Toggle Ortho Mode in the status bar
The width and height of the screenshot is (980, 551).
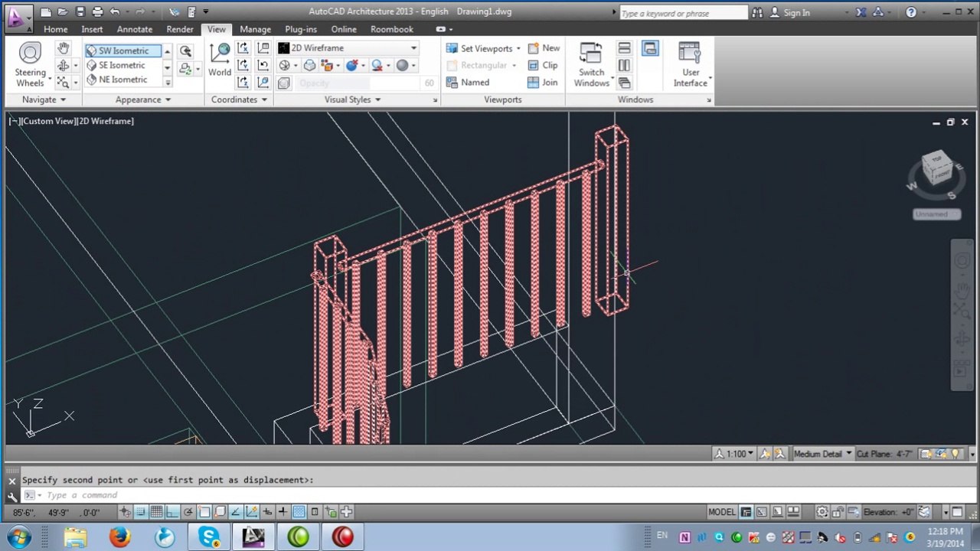[x=172, y=512]
